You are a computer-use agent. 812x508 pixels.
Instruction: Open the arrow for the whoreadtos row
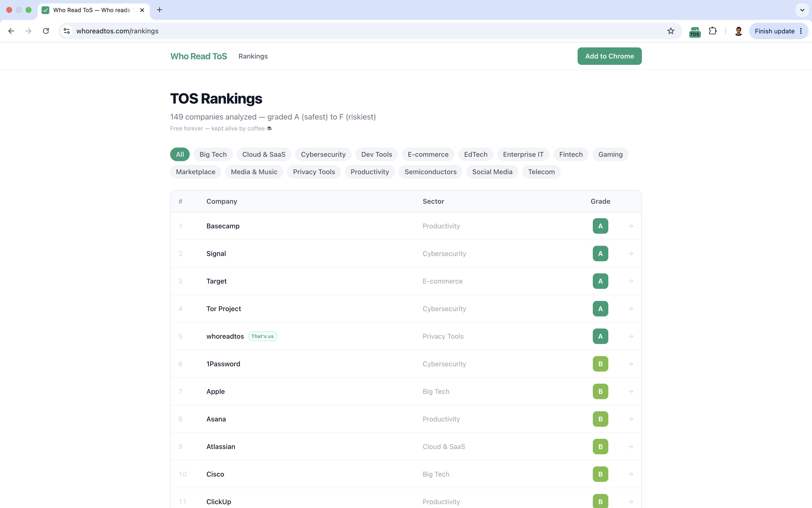pyautogui.click(x=631, y=336)
